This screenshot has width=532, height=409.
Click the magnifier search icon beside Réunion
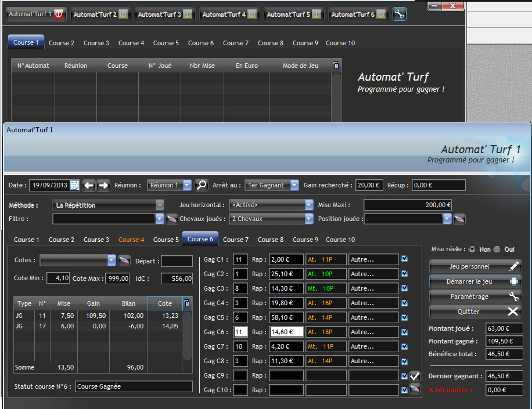(201, 186)
